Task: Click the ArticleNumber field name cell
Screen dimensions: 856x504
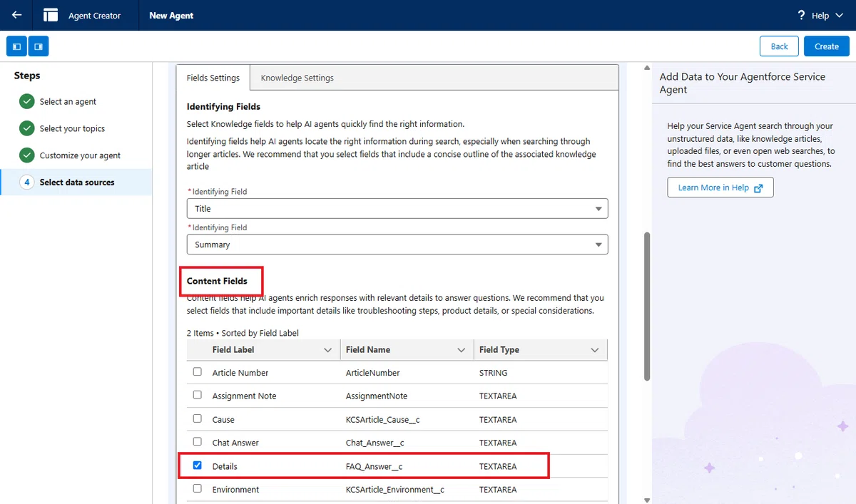Action: 372,373
